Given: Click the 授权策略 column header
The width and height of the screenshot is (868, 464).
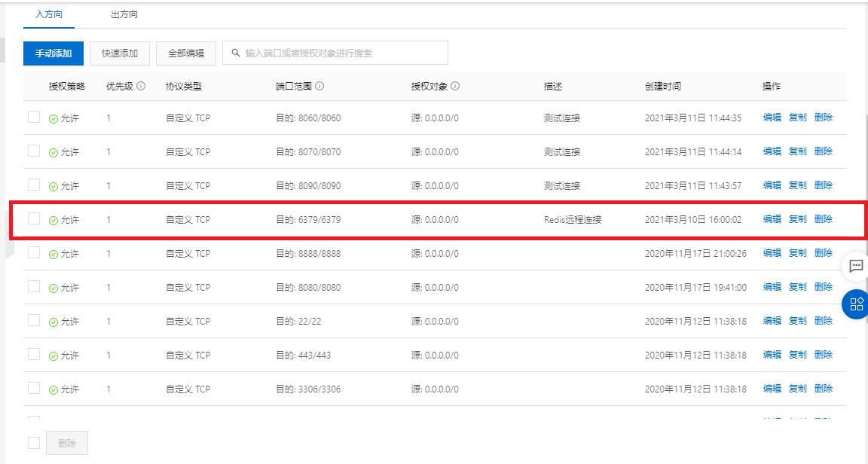Looking at the screenshot, I should pyautogui.click(x=67, y=87).
